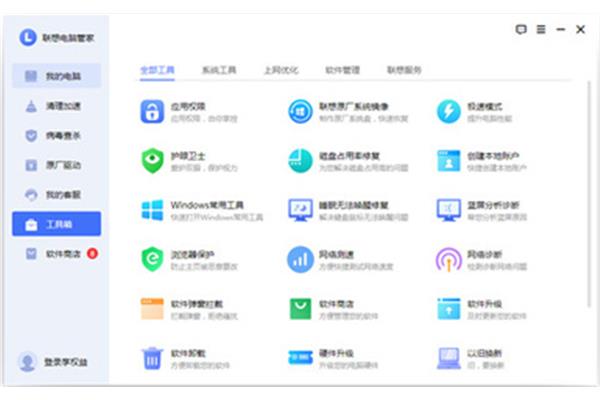Open 我的客服 in the sidebar

(x=57, y=194)
